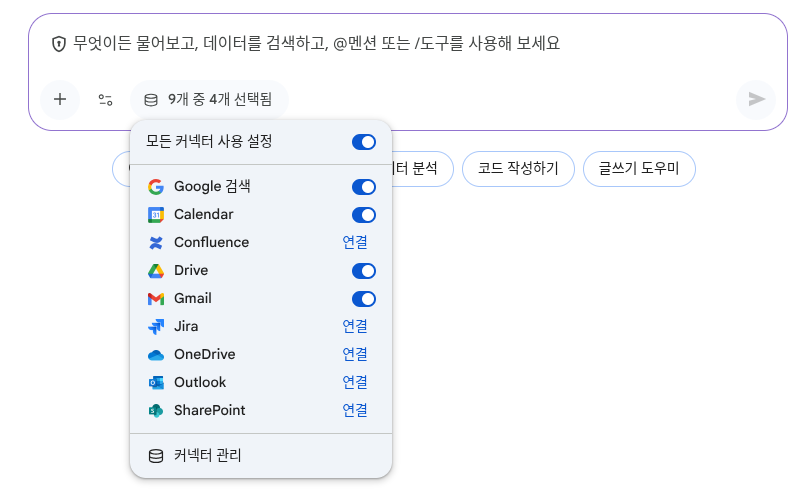
Task: Click 연결 link next to Confluence
Action: point(354,243)
